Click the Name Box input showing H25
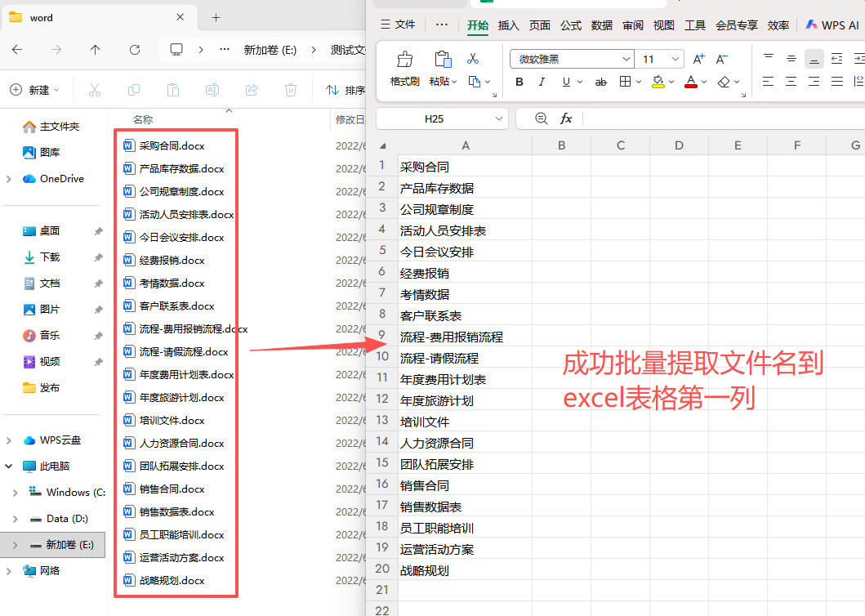The image size is (865, 616). pyautogui.click(x=434, y=118)
